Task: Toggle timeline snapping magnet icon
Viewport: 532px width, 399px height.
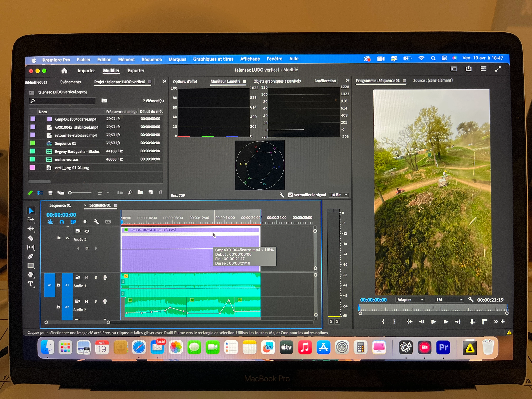Action: click(62, 222)
